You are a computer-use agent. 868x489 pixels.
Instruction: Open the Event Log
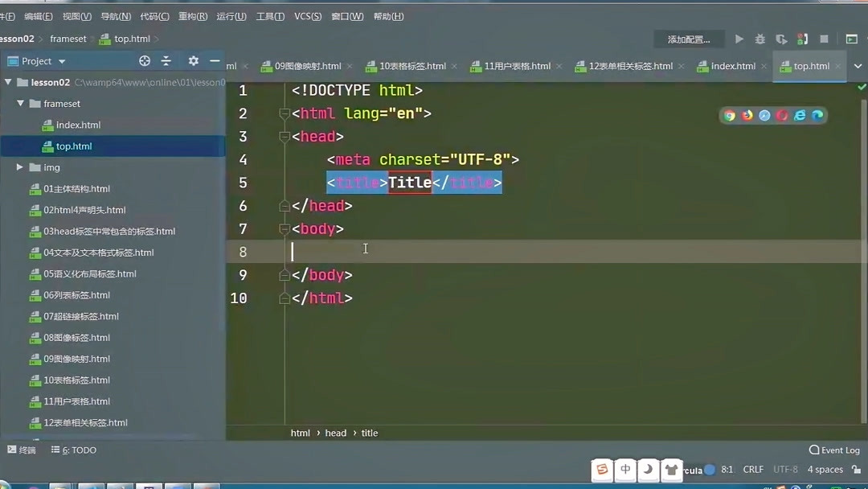click(x=833, y=450)
